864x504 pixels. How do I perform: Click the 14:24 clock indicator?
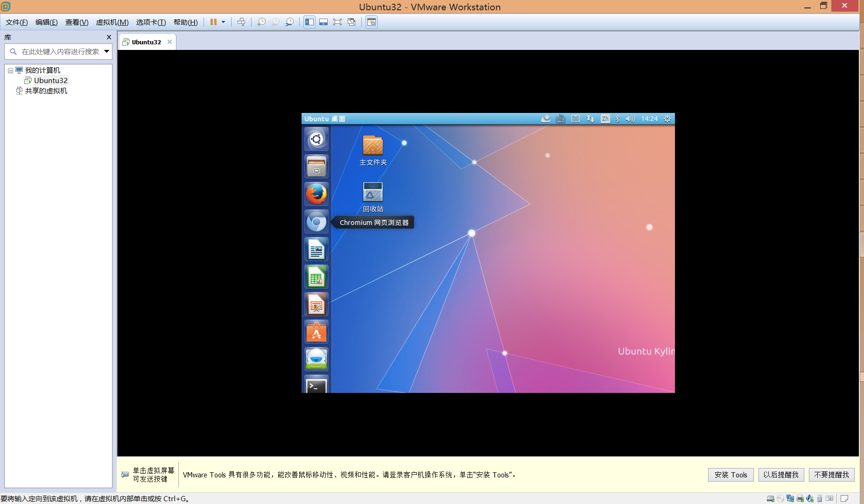(x=649, y=119)
